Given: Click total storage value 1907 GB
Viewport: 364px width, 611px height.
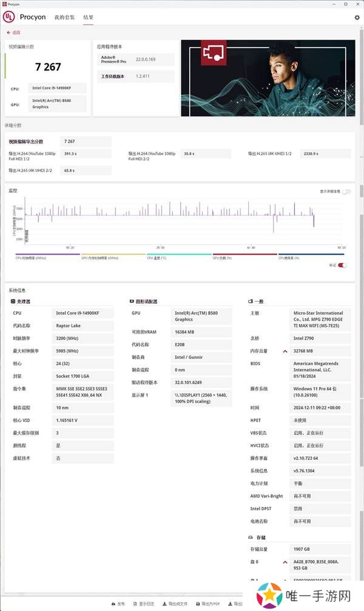Looking at the screenshot, I should click(320, 550).
